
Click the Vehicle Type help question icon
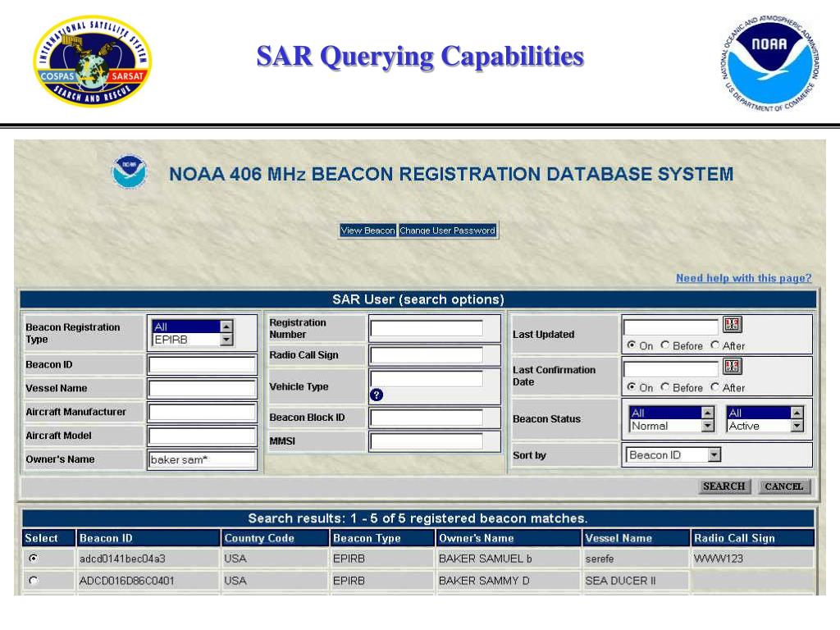(x=377, y=395)
